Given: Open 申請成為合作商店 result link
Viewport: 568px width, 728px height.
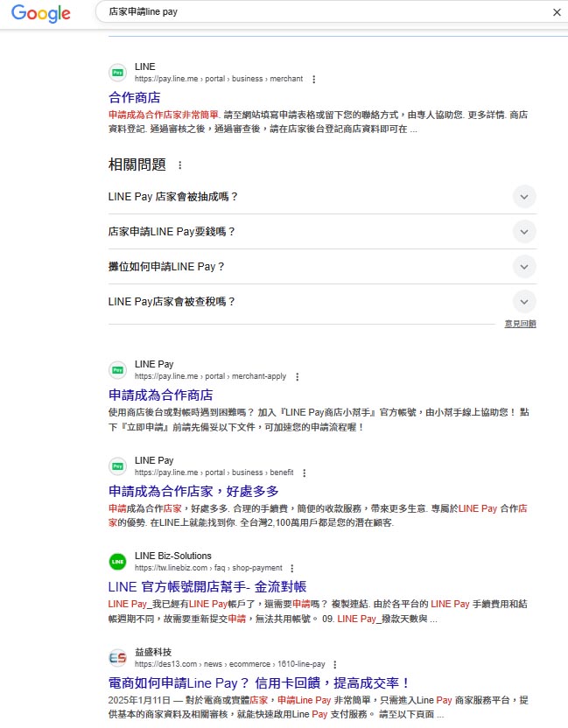Looking at the screenshot, I should tap(161, 395).
